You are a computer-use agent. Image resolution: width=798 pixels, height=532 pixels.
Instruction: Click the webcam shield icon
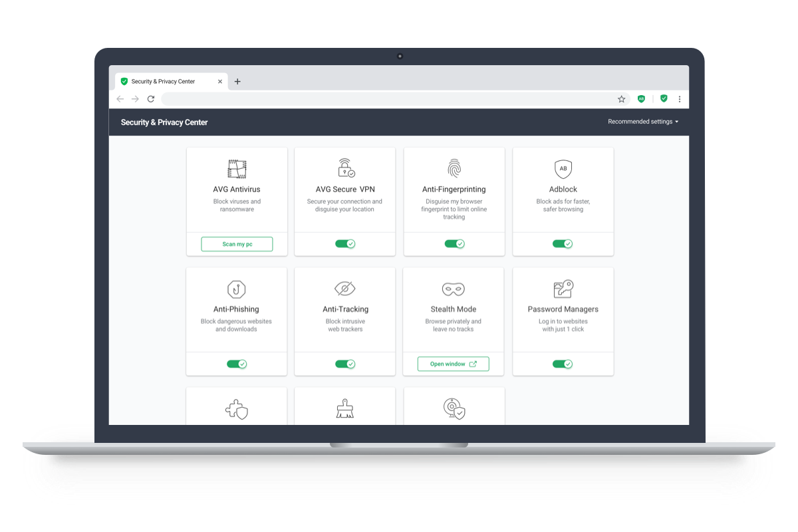coord(454,409)
